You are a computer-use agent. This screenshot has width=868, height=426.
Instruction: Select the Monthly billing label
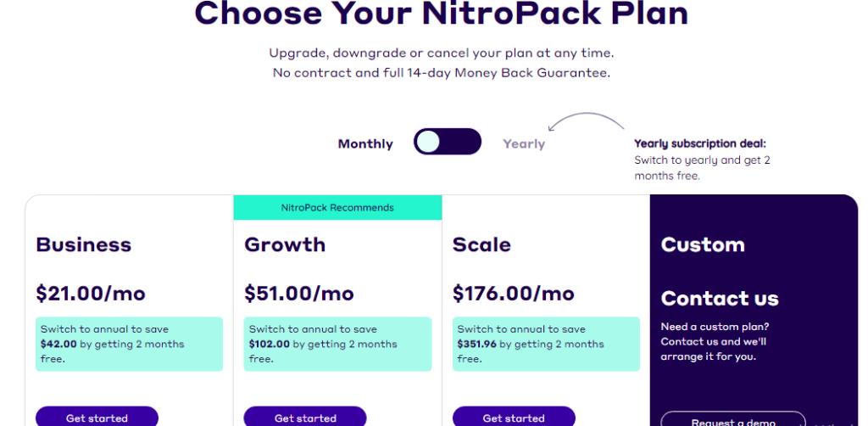coord(365,144)
